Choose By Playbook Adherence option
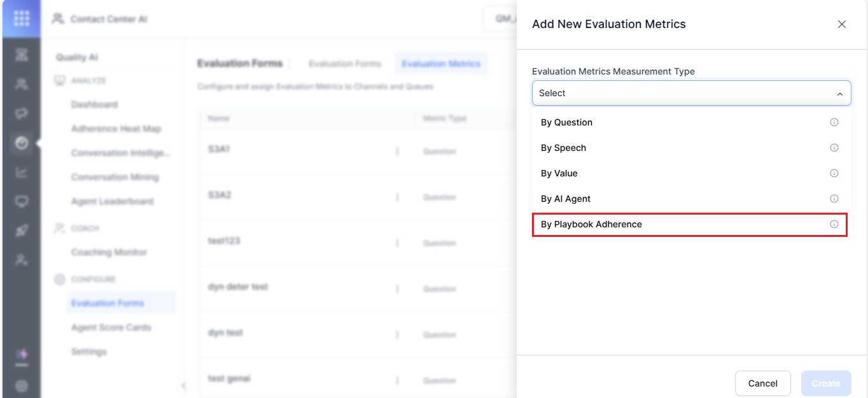This screenshot has width=868, height=398. (591, 224)
